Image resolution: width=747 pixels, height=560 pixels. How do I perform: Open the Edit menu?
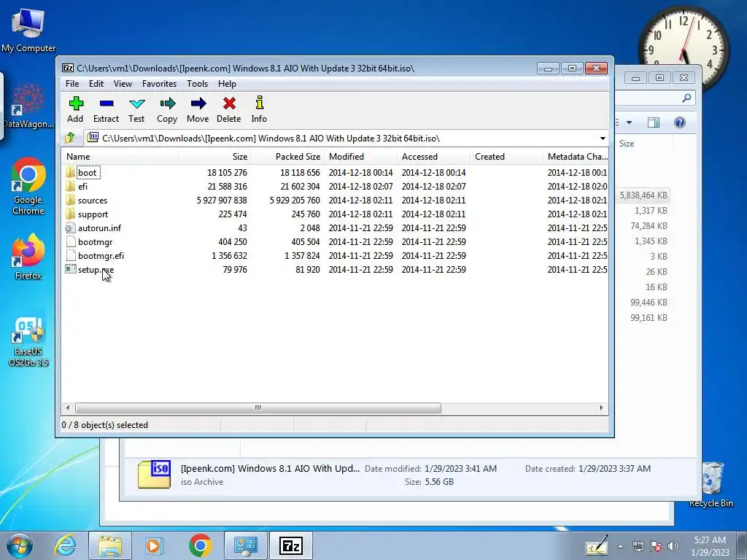click(x=96, y=83)
